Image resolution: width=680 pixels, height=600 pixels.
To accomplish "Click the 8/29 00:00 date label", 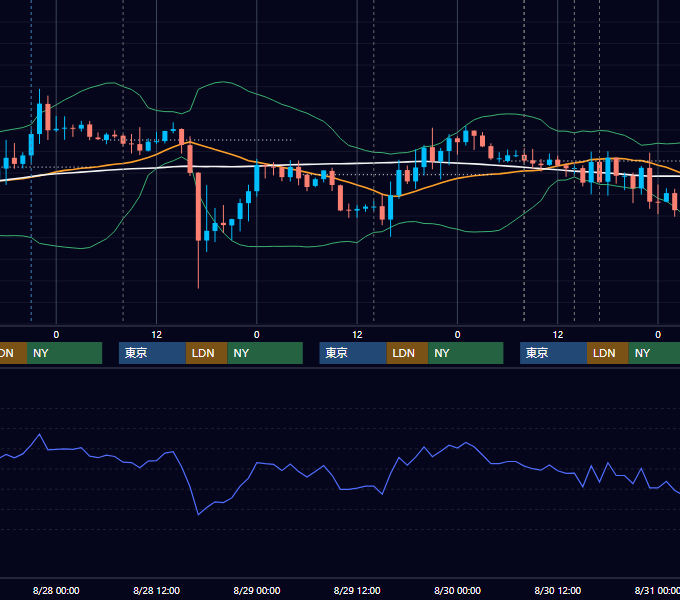I will coord(257,590).
